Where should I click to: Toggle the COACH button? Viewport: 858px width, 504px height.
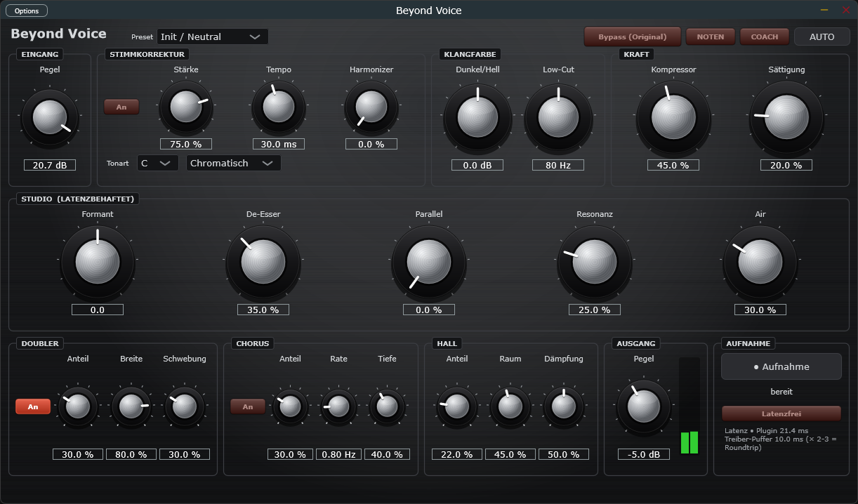[x=765, y=37]
